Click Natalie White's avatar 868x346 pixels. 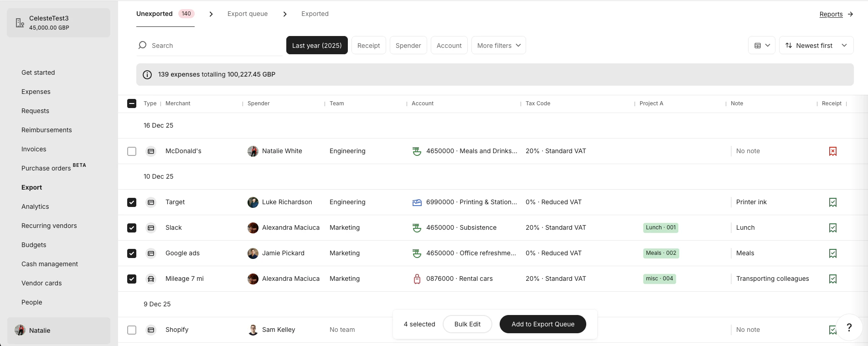click(253, 151)
